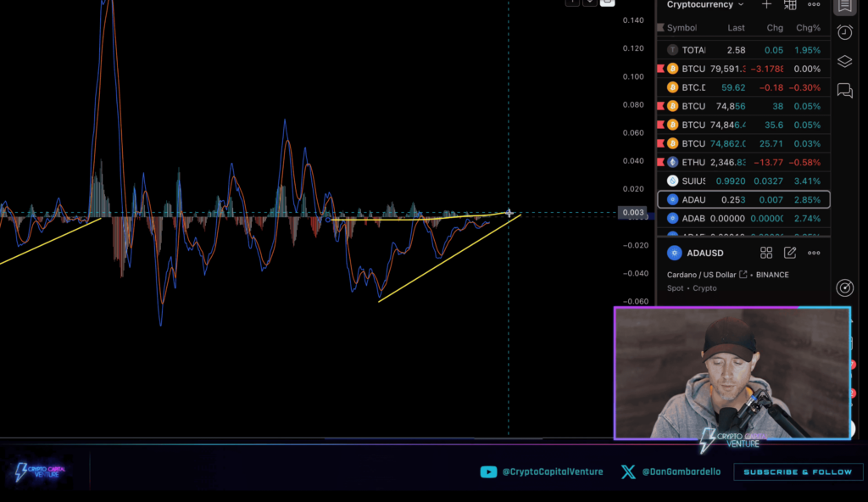Click the 0.003 current value axis label

(633, 212)
